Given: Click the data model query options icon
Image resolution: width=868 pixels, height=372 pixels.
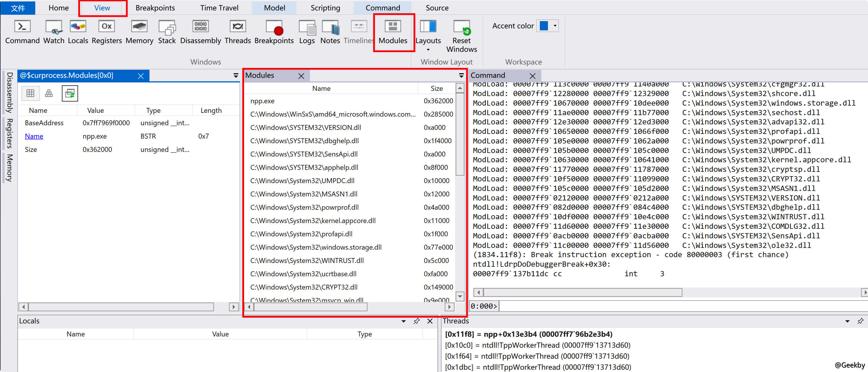Looking at the screenshot, I should (x=70, y=93).
